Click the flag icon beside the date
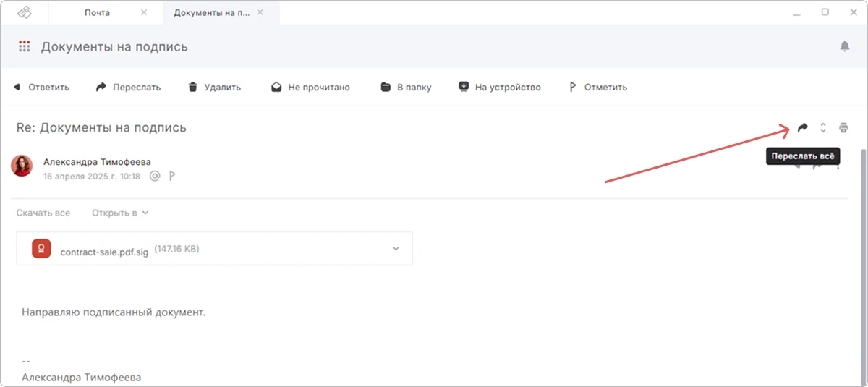The width and height of the screenshot is (868, 387). [x=172, y=176]
